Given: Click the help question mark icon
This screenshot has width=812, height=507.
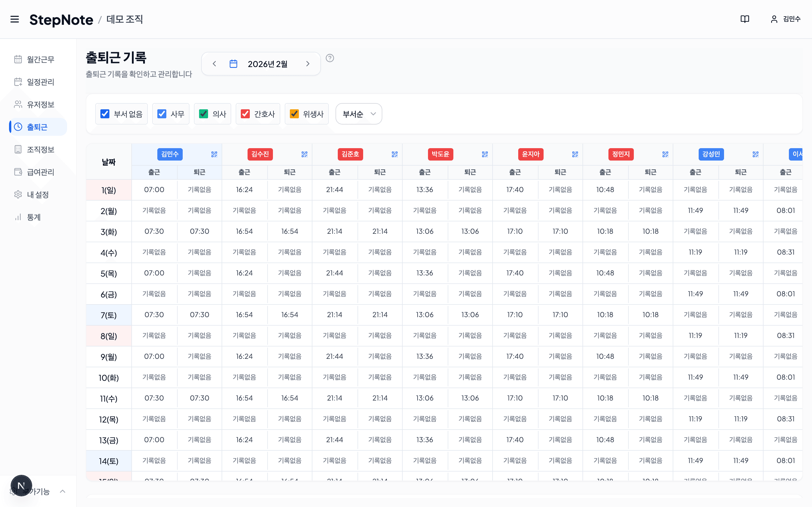Looking at the screenshot, I should coord(330,58).
